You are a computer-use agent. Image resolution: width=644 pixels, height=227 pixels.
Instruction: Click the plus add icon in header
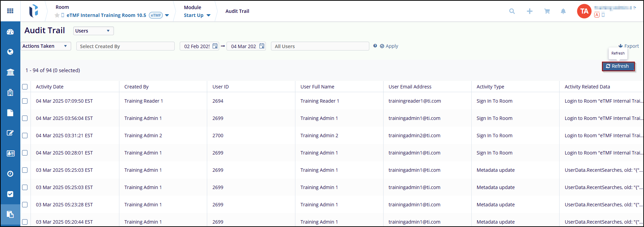tap(529, 11)
